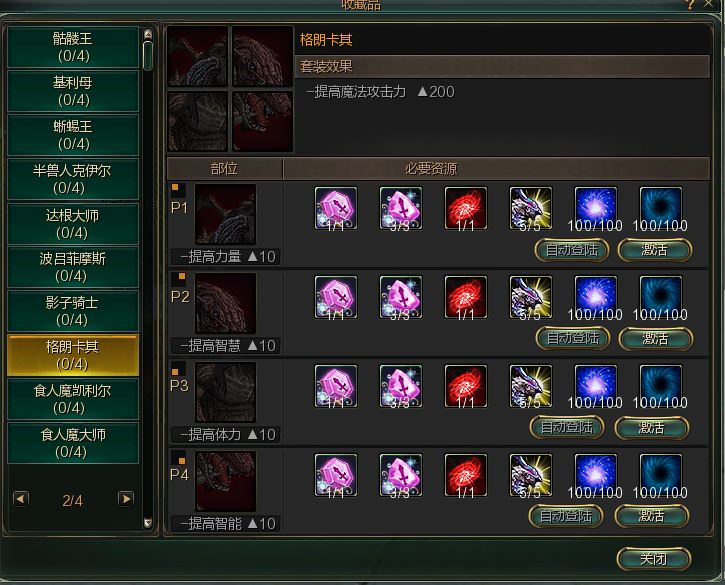
Task: Click the dragon head icon in P3 row
Action: [x=531, y=386]
